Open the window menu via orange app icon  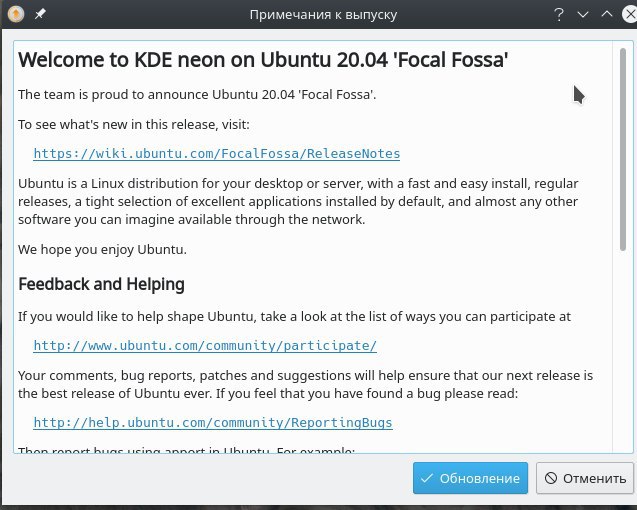point(16,14)
